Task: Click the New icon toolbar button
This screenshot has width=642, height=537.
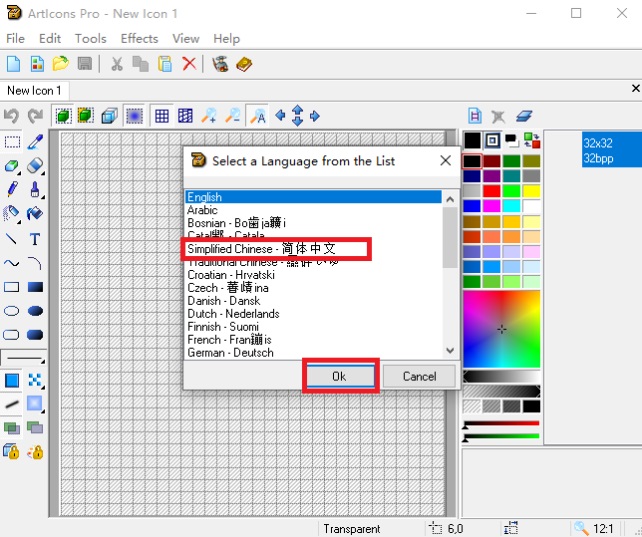Action: click(14, 64)
